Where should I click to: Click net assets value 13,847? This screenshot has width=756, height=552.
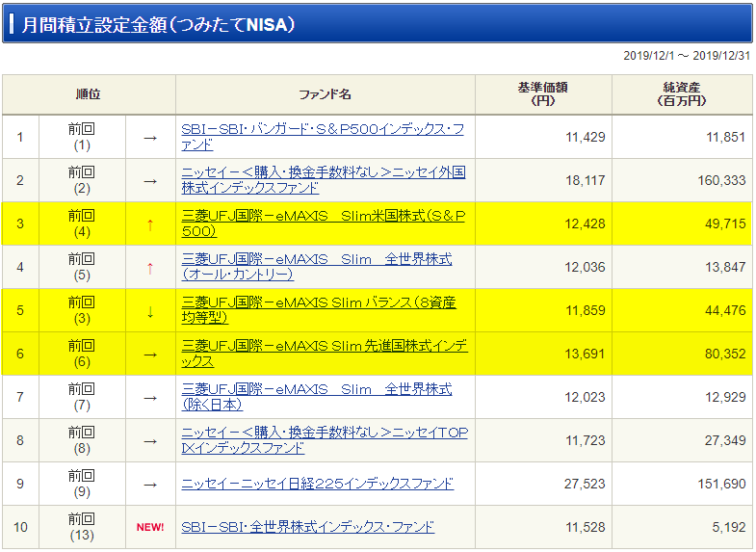click(726, 268)
